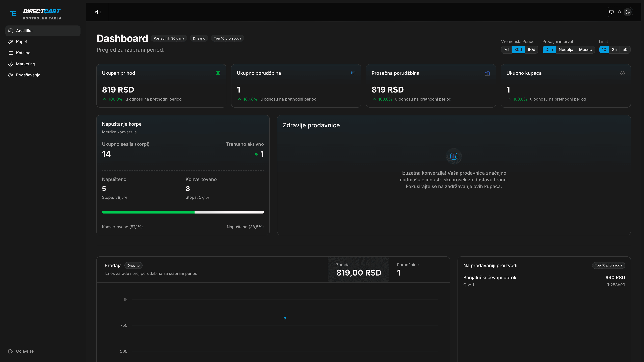644x362 pixels.
Task: Click the shopping cart icon in Ukupno porudžbina
Action: 353,73
